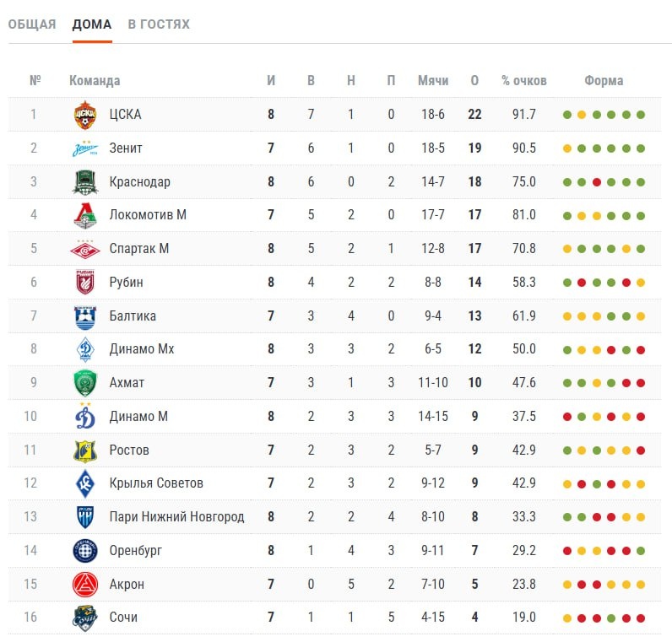The width and height of the screenshot is (672, 642).
Task: Click the last form dot for Сочи
Action: pos(641,618)
